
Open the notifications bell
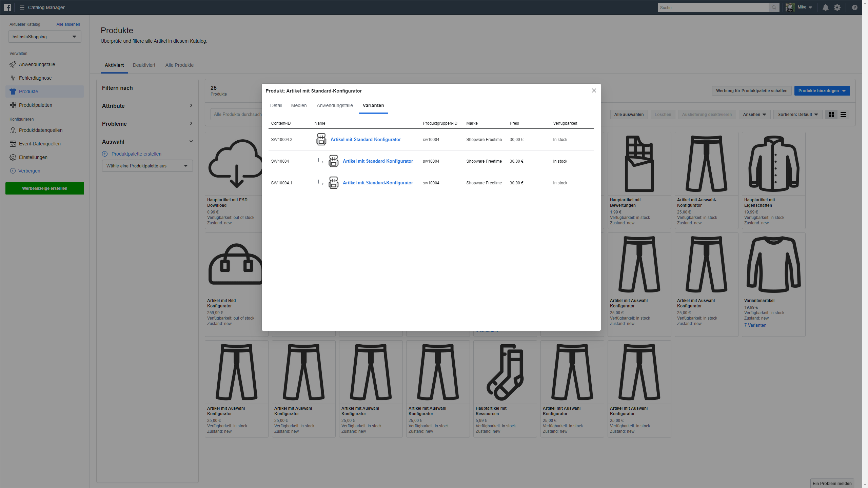click(x=826, y=7)
